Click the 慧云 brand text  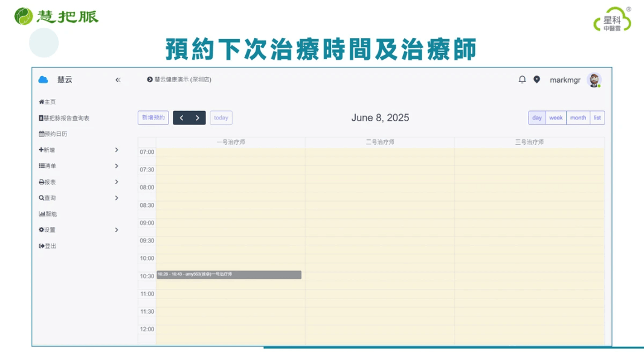[65, 80]
